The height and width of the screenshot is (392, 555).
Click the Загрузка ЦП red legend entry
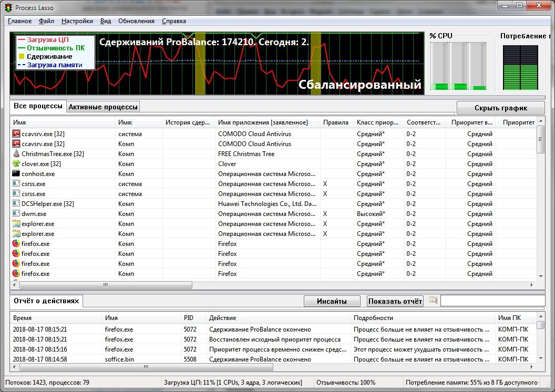point(43,39)
